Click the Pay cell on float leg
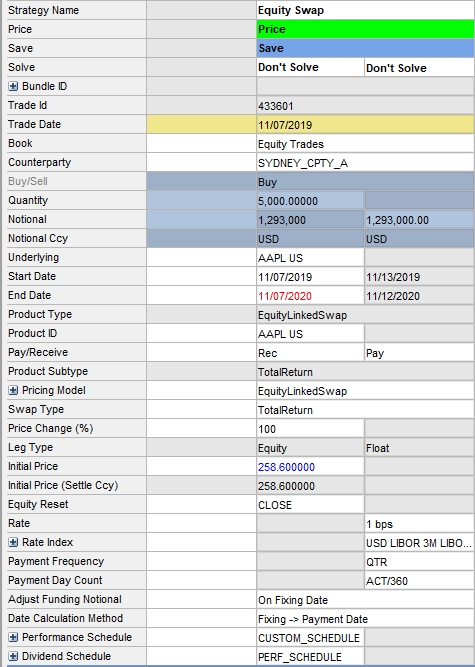Viewport: 475px width, 667px height. [x=419, y=352]
